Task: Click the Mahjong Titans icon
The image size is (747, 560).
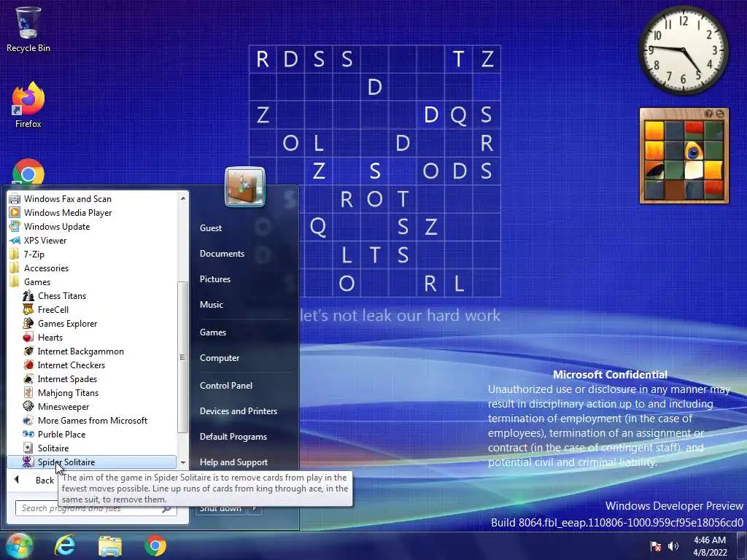Action: coord(28,392)
